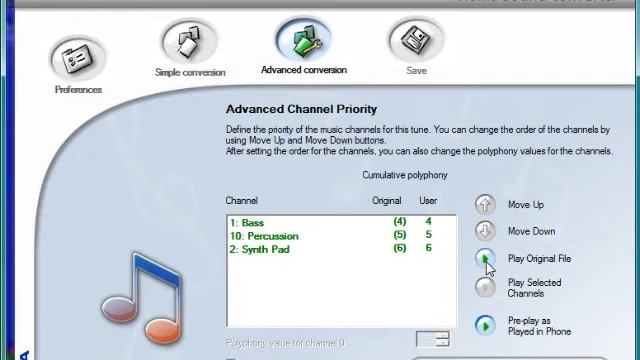Screen dimensions: 640x360
Task: Click original polyphony (5) for Percussion
Action: point(400,235)
